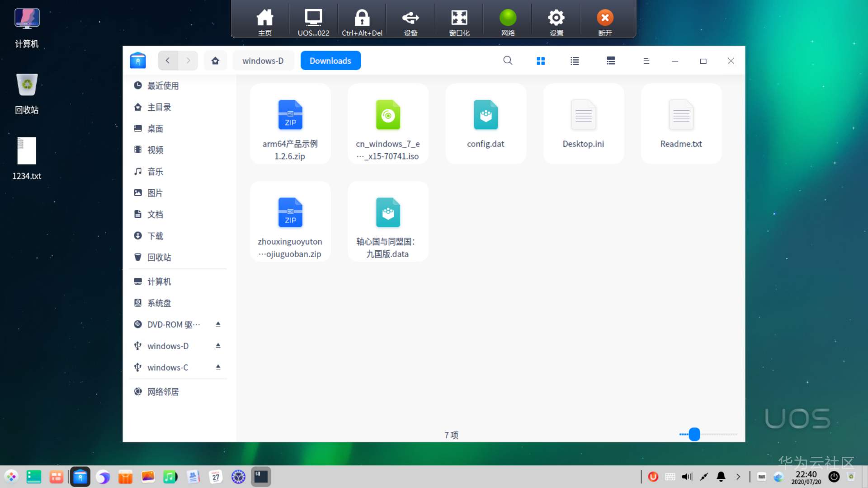The image size is (868, 488).
Task: Eject the DVD-ROM drive
Action: (218, 324)
